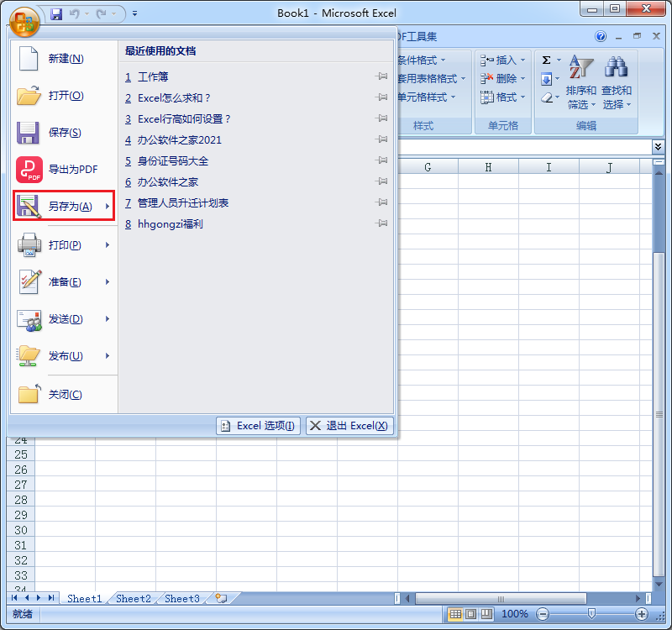Choose 新建(N) from Office menu
The width and height of the screenshot is (672, 630).
point(64,59)
